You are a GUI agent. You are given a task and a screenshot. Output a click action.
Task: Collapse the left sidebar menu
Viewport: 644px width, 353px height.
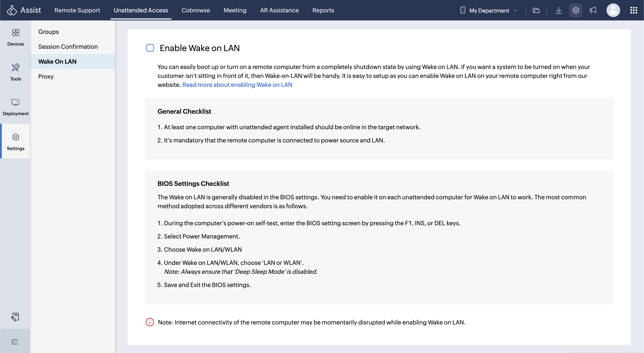click(x=15, y=342)
